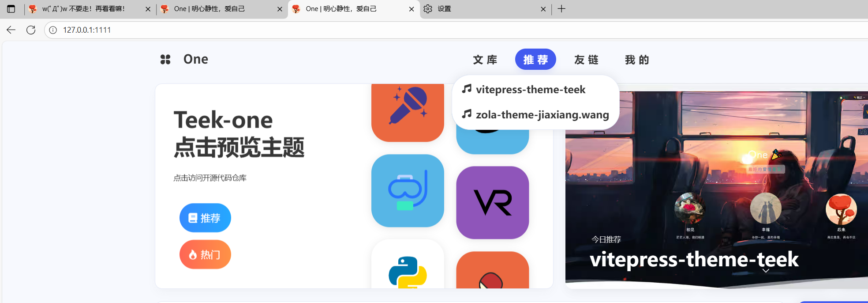
Task: Reload the page with refresh icon
Action: point(31,30)
